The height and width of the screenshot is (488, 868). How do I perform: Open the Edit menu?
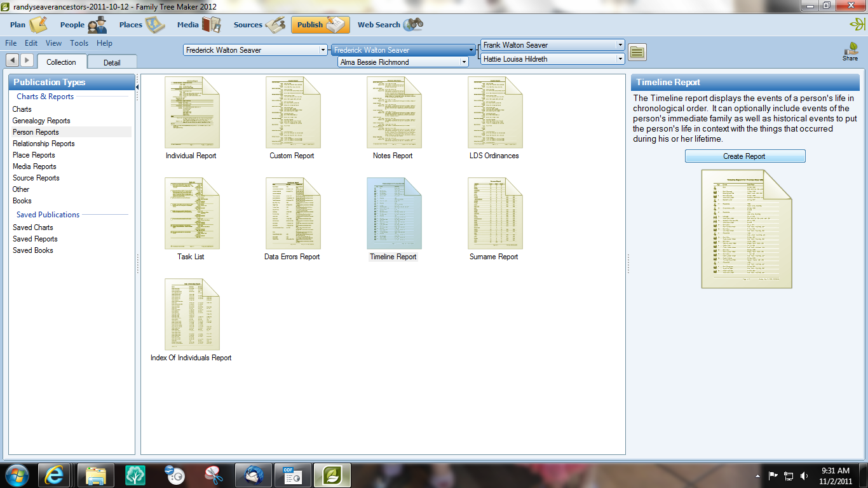click(31, 43)
